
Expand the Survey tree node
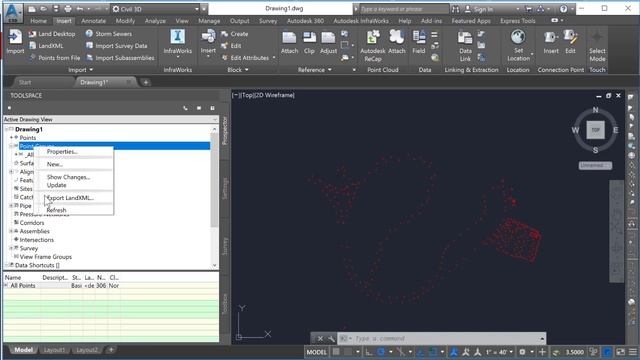pyautogui.click(x=11, y=248)
